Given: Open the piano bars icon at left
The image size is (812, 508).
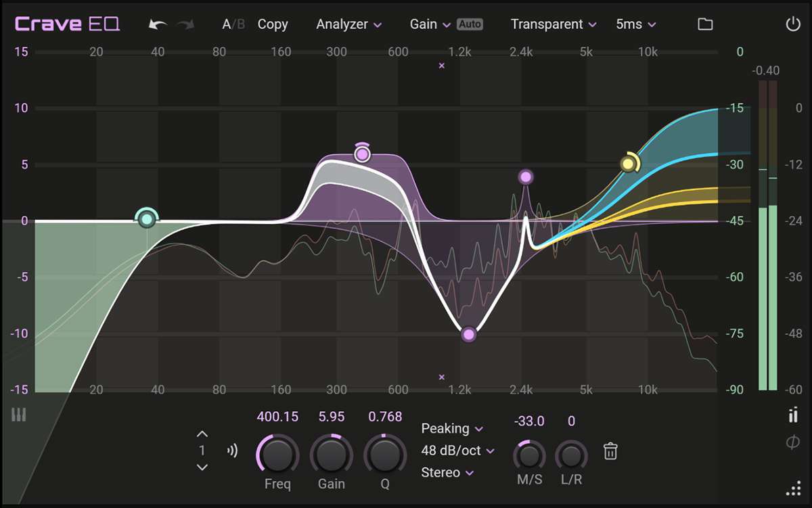Looking at the screenshot, I should pyautogui.click(x=18, y=415).
